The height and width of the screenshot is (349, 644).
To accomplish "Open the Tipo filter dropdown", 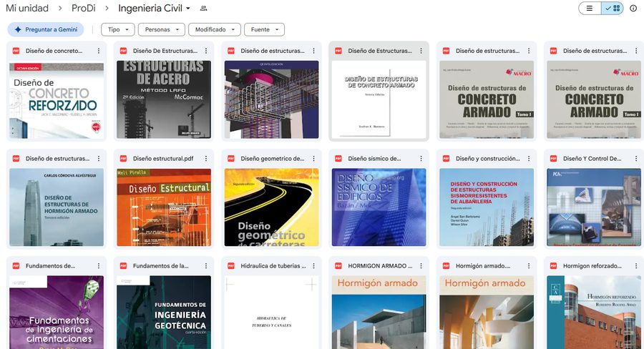I will click(118, 29).
